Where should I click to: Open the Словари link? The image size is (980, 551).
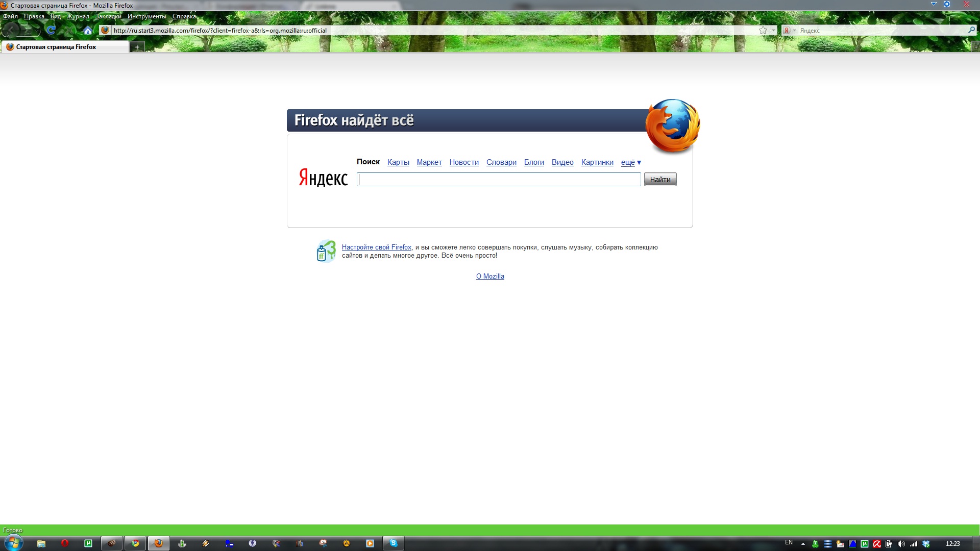501,162
